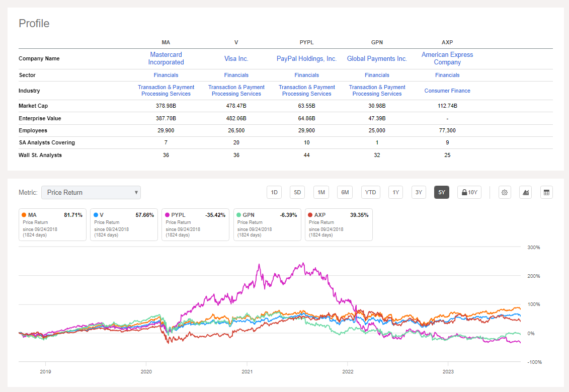Toggle AXP series legend card
This screenshot has width=569, height=392.
pos(339,224)
